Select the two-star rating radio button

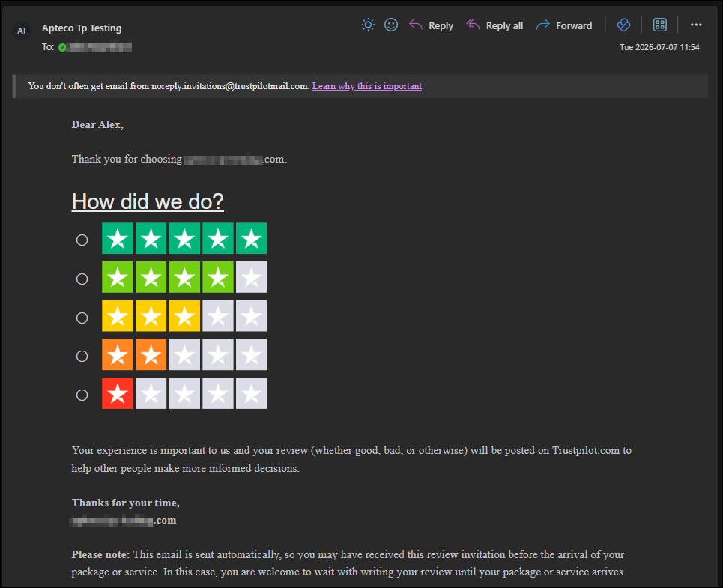coord(82,357)
